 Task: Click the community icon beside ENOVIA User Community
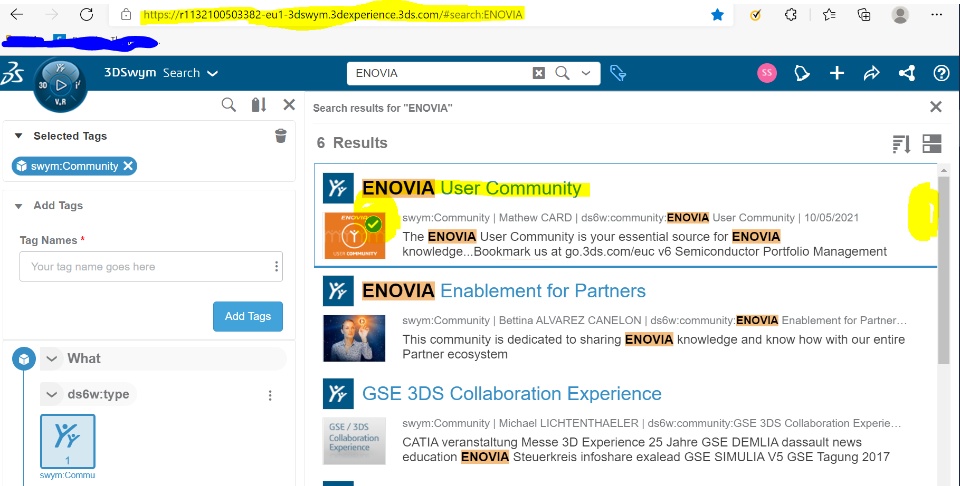[339, 188]
